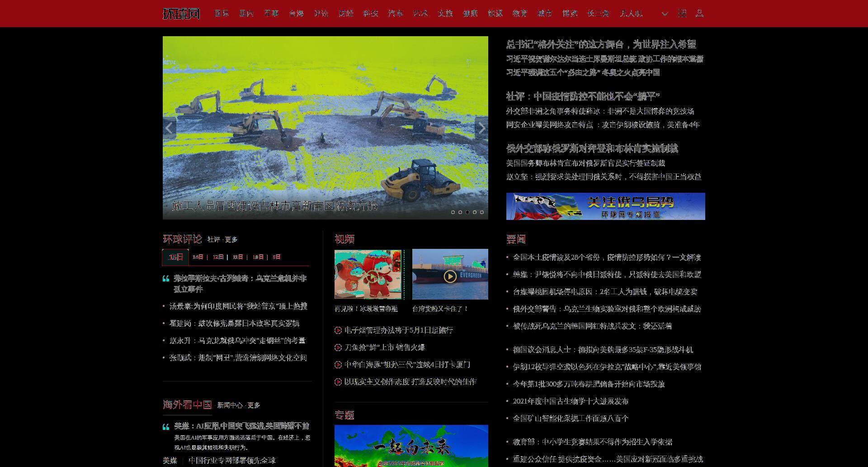The width and height of the screenshot is (868, 467).
Task: Switch to the 9日 commentary tab
Action: [277, 257]
